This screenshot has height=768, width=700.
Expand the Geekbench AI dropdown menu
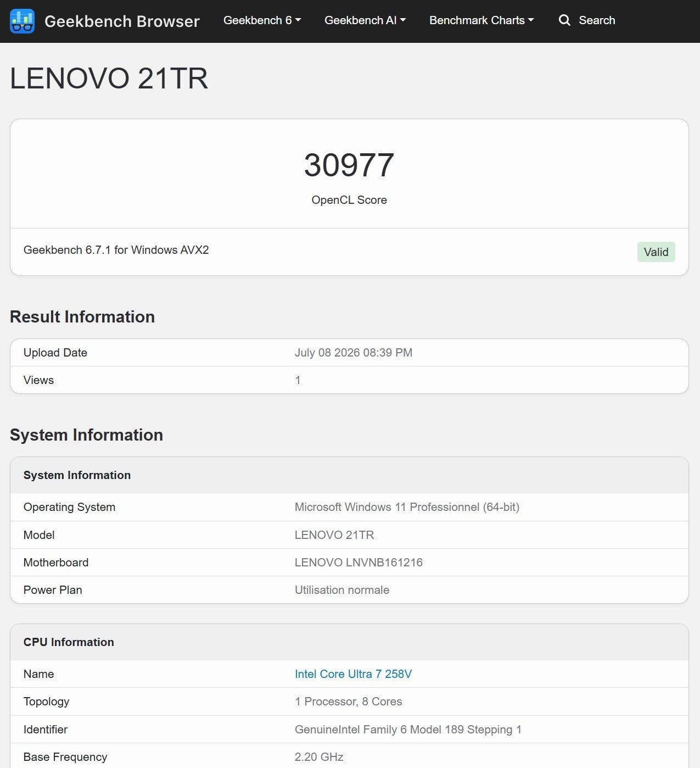[x=365, y=20]
